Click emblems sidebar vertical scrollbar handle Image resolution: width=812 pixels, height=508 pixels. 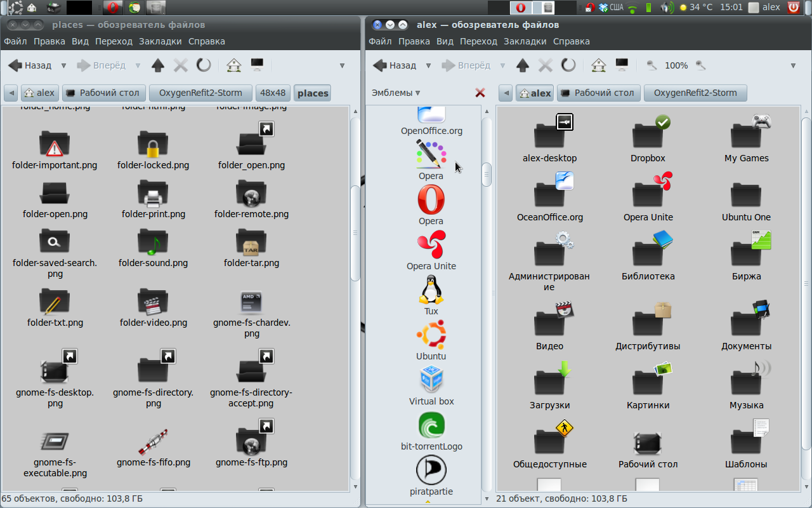487,175
